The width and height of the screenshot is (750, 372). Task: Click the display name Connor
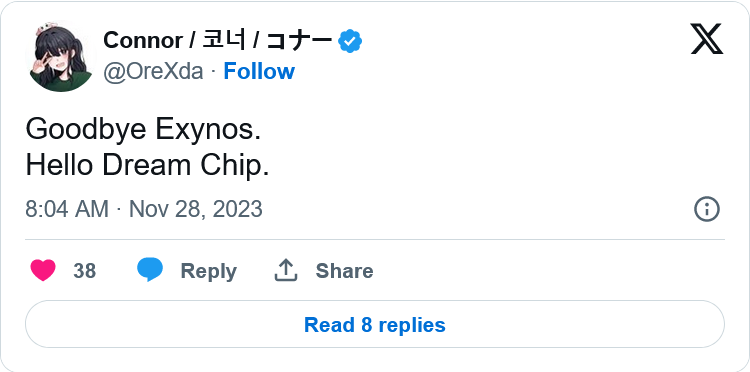pyautogui.click(x=143, y=41)
